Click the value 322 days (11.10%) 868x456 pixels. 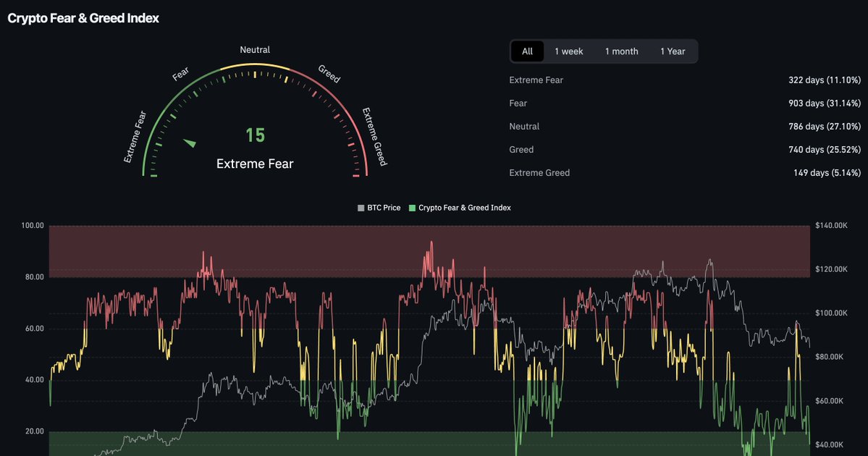(x=825, y=80)
